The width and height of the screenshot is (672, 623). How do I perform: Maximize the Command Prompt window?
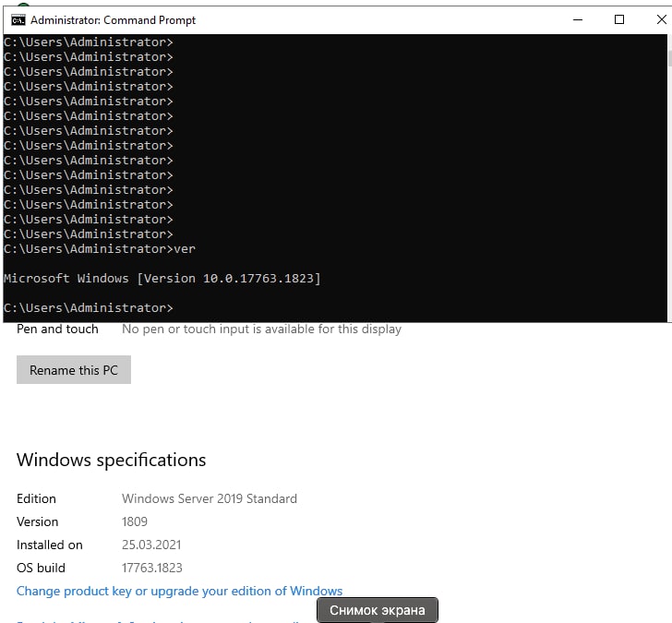tap(618, 19)
